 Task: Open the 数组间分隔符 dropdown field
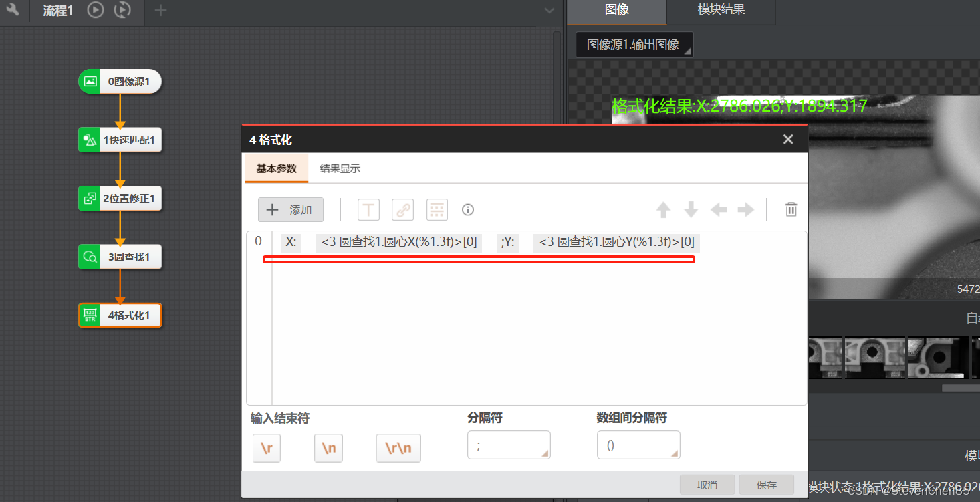(638, 445)
